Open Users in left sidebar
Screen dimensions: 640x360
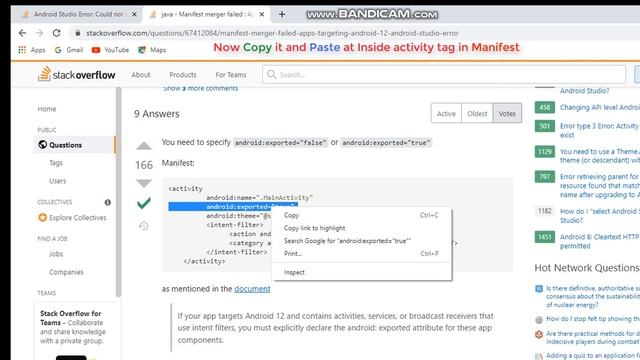pos(58,181)
